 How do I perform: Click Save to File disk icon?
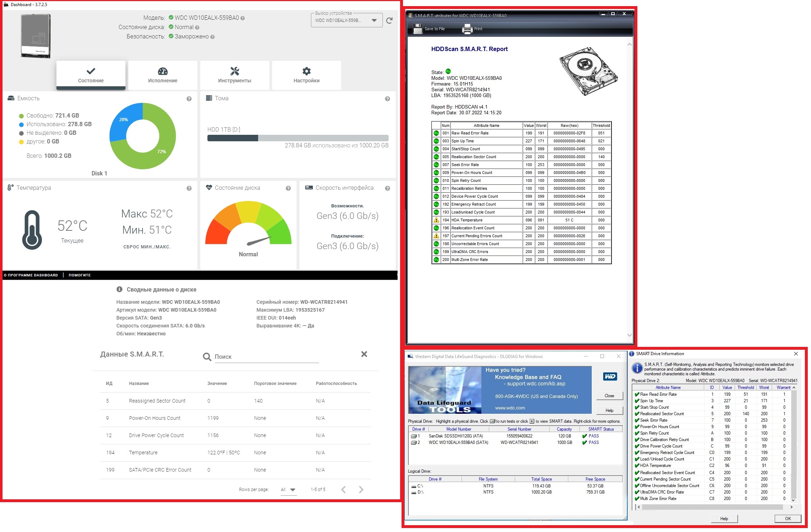418,29
